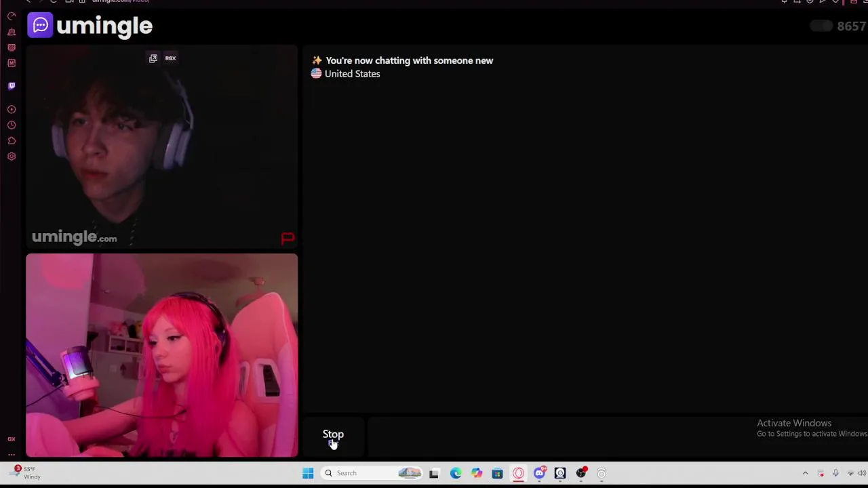Viewport: 868px width, 488px height.
Task: Click the RGX button on stranger's video
Action: pos(170,58)
